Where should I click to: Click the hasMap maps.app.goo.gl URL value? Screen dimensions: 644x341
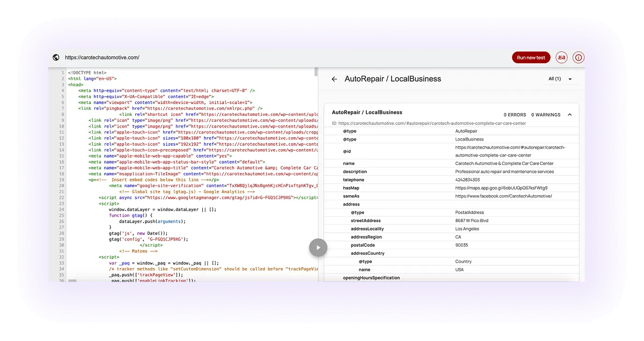[501, 188]
